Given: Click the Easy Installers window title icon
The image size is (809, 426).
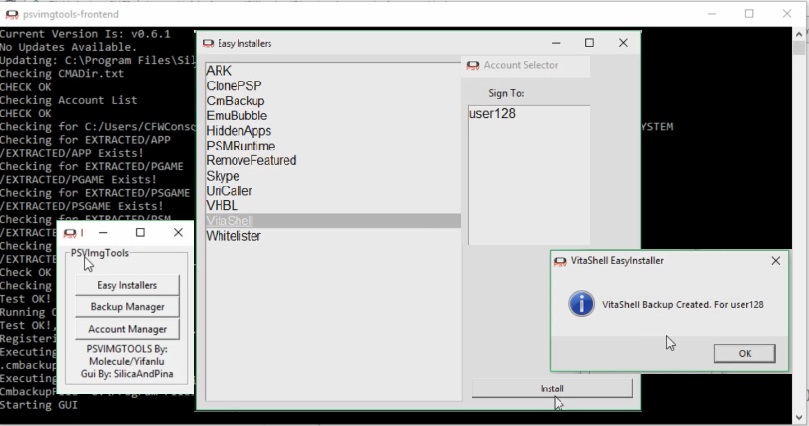Looking at the screenshot, I should [208, 44].
